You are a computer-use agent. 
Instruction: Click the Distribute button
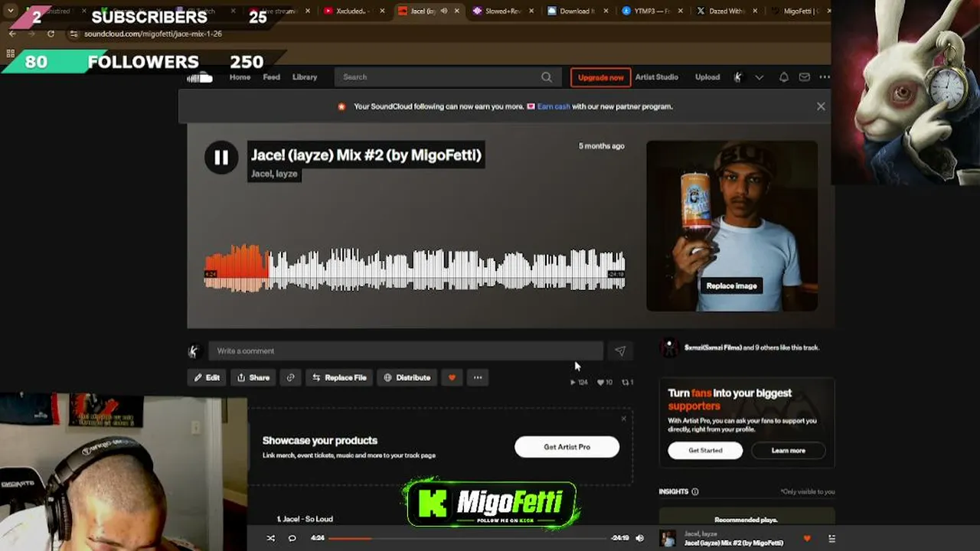click(407, 377)
